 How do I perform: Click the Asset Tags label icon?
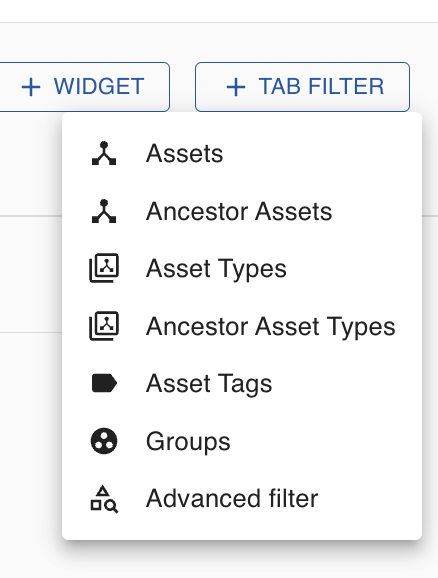tap(104, 383)
